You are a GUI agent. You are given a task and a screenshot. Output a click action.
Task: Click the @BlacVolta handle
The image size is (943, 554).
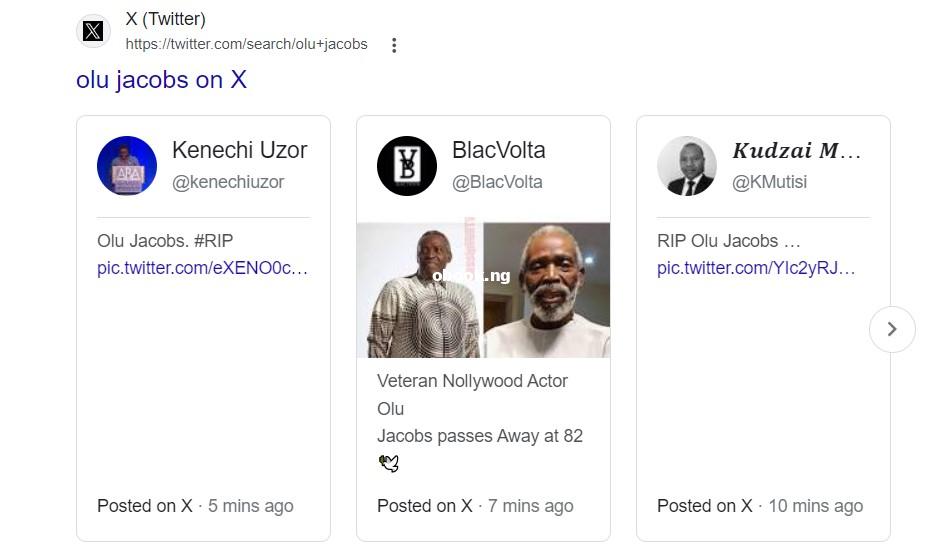point(497,182)
